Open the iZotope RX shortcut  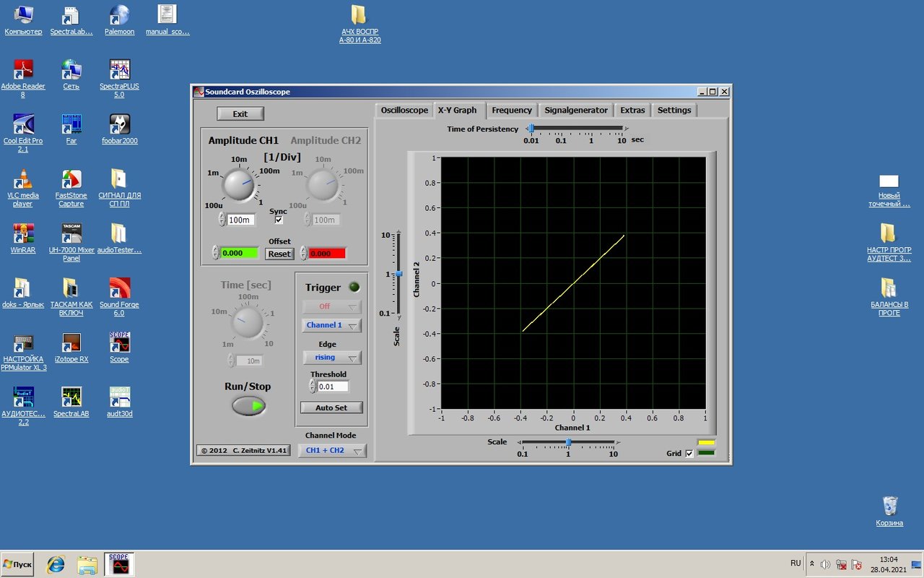click(71, 343)
